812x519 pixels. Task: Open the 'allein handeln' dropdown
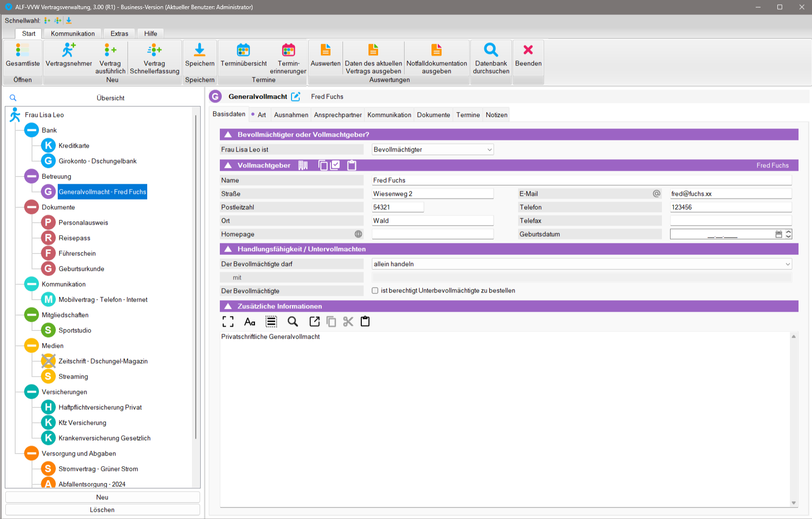pyautogui.click(x=787, y=264)
